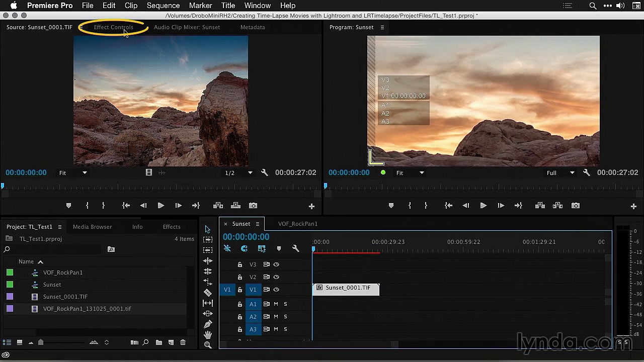Click Extract button in Program monitor

pyautogui.click(x=557, y=206)
